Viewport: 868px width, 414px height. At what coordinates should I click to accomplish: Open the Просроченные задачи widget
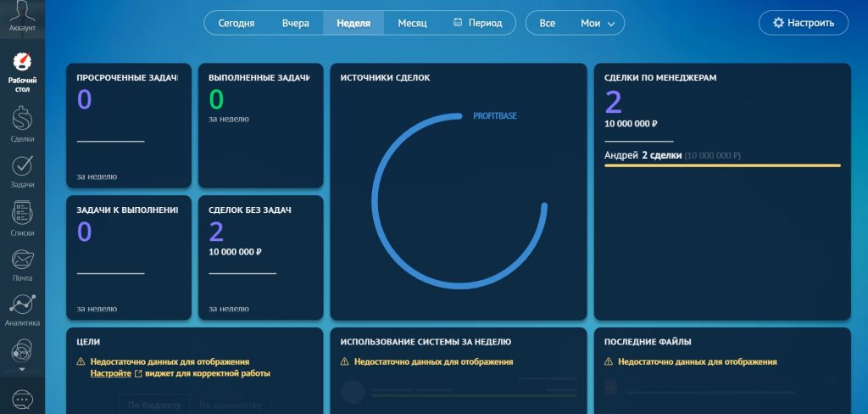129,126
